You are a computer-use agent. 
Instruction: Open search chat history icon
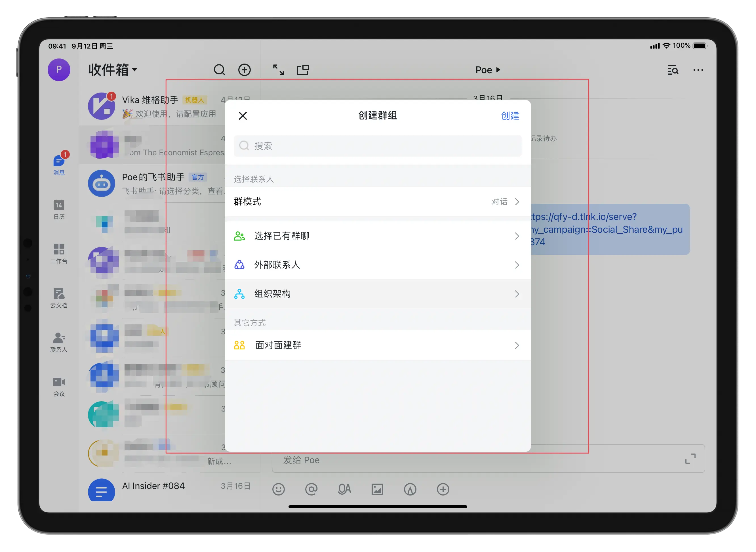coord(673,70)
